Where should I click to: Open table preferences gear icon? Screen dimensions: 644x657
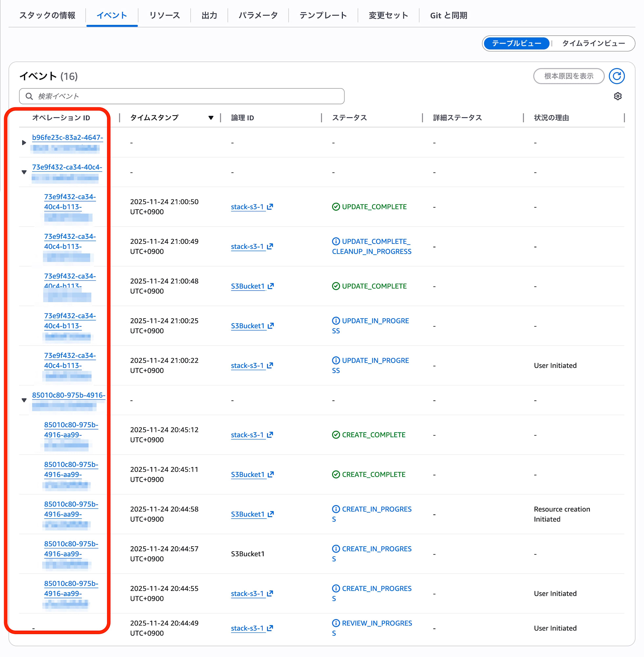[x=617, y=96]
